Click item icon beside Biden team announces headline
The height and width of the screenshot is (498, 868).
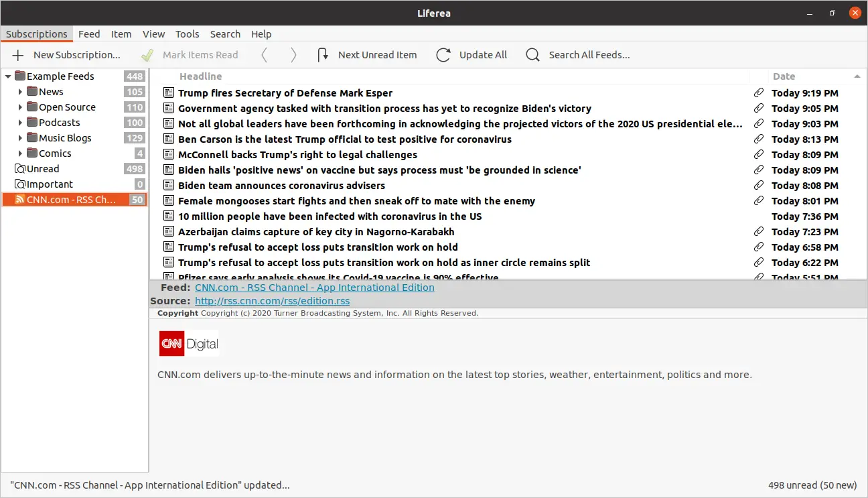click(x=169, y=186)
